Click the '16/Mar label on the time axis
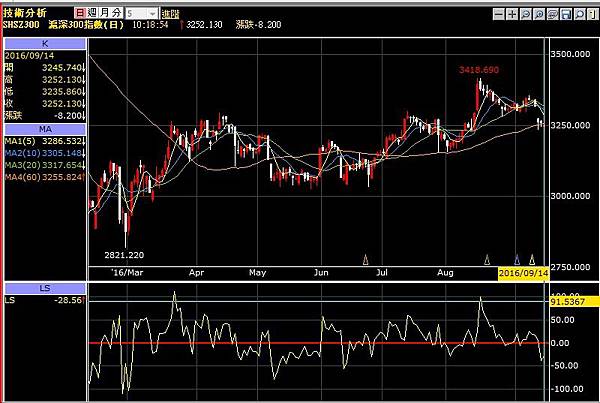600x403 pixels. tap(127, 273)
